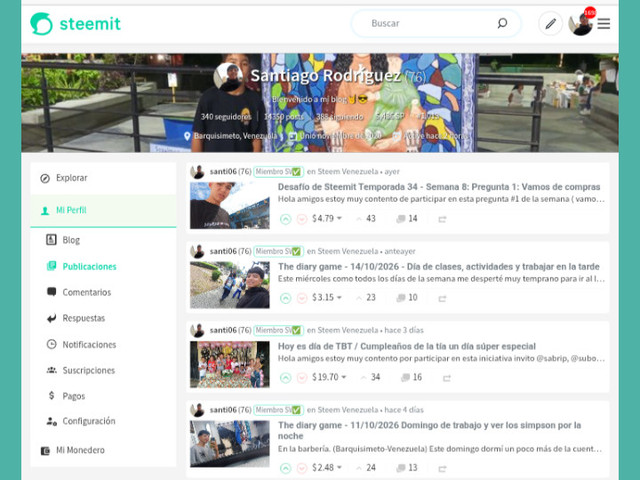This screenshot has width=640, height=480.
Task: Click the Buscar search field
Action: pyautogui.click(x=436, y=23)
